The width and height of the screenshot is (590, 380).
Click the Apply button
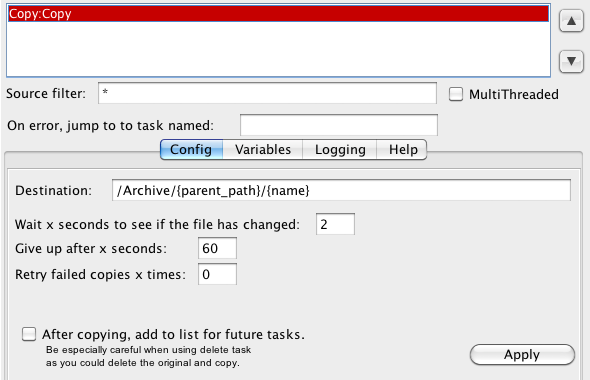point(522,354)
